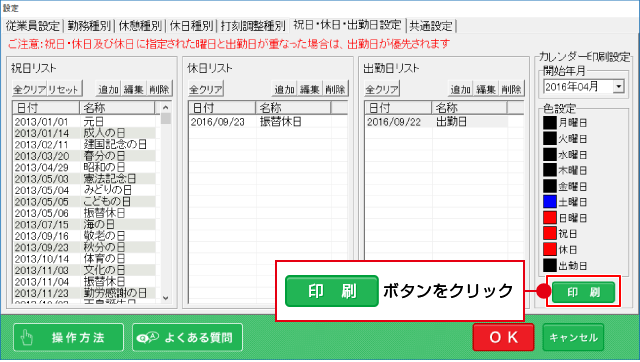Open the 操作方法 help button

click(x=68, y=338)
